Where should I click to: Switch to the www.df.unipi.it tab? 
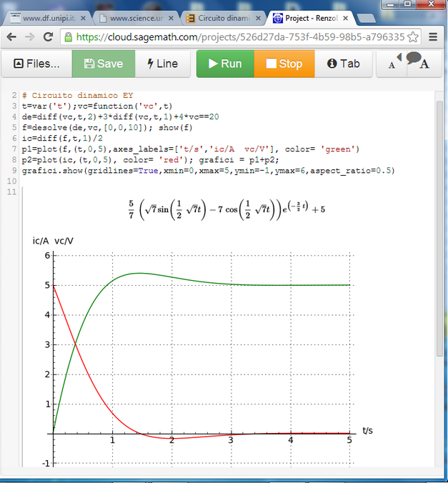(x=49, y=18)
